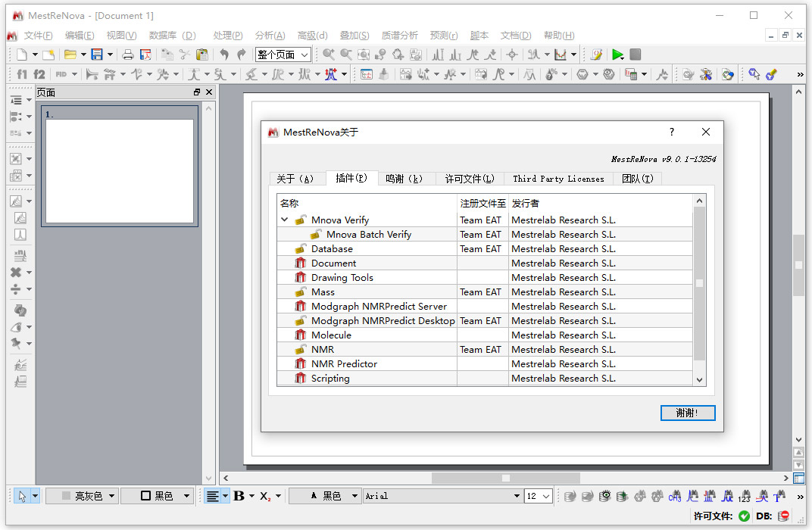812x530 pixels.
Task: Click the zoom in magnifier
Action: tap(328, 55)
